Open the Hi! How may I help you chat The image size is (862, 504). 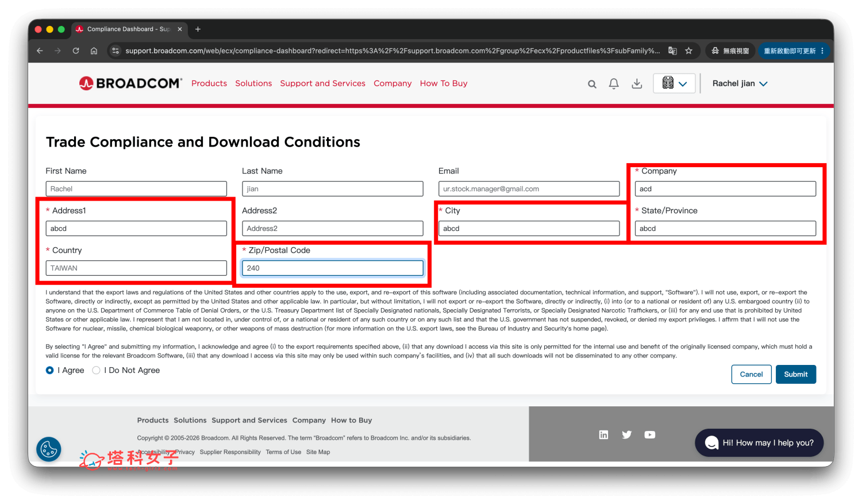click(759, 443)
